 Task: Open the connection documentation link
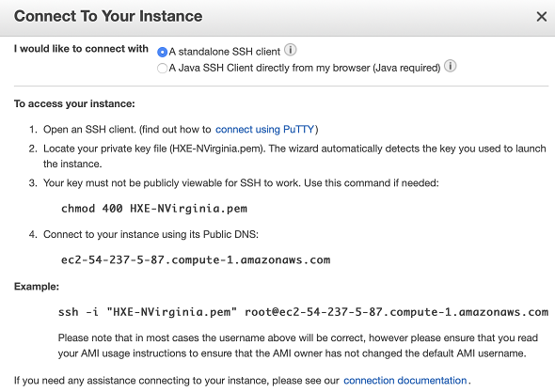[404, 381]
